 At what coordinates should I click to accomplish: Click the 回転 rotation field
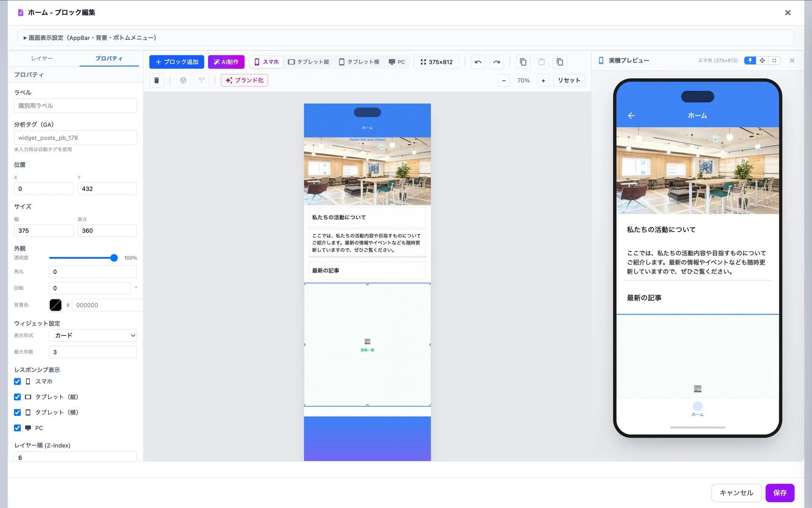click(90, 288)
